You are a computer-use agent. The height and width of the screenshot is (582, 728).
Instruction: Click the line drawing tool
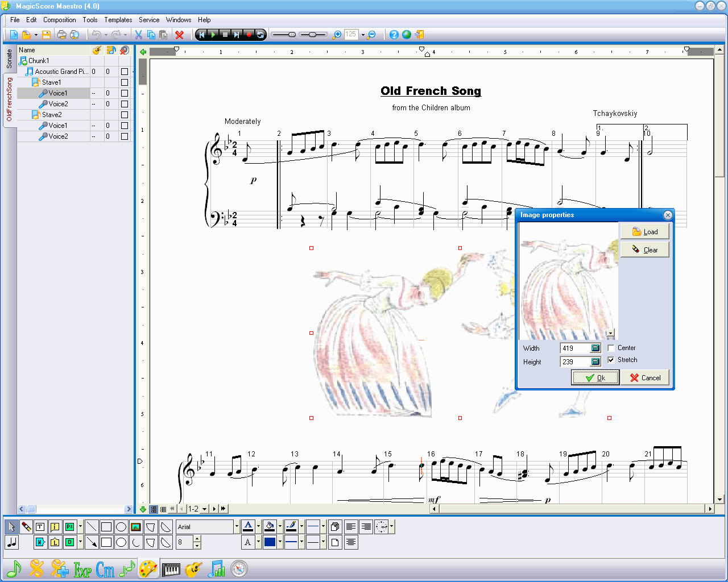[x=92, y=527]
